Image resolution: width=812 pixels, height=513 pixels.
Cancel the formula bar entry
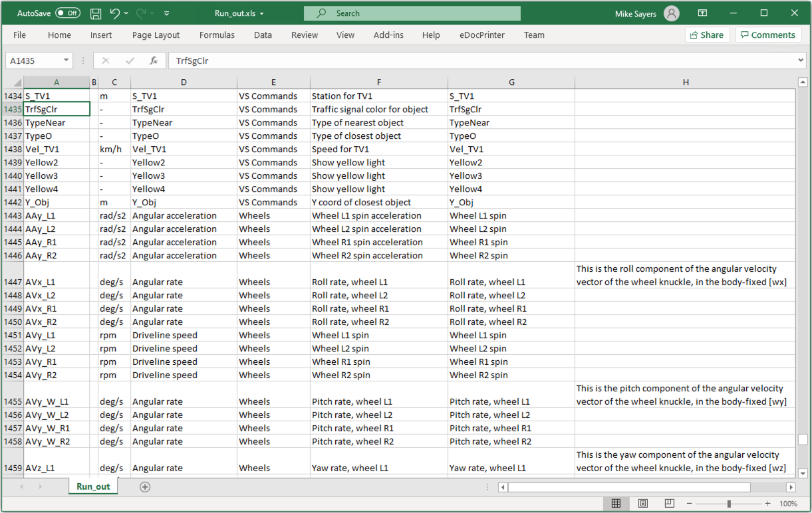[106, 60]
